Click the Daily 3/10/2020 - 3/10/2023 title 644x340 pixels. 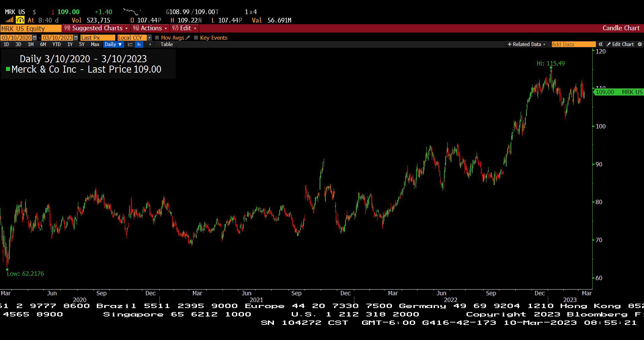(83, 59)
